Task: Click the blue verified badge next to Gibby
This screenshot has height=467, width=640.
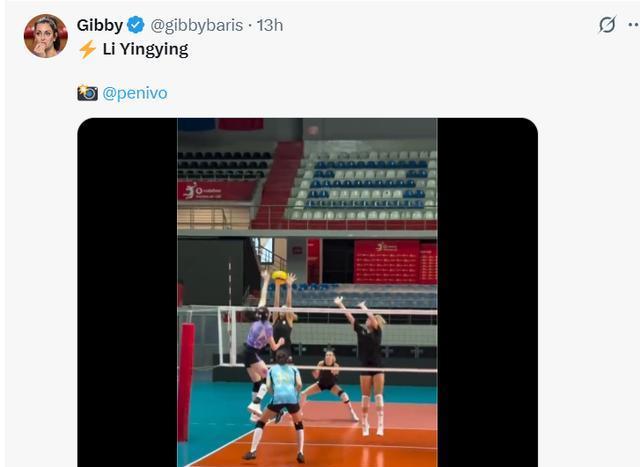Action: (136, 25)
